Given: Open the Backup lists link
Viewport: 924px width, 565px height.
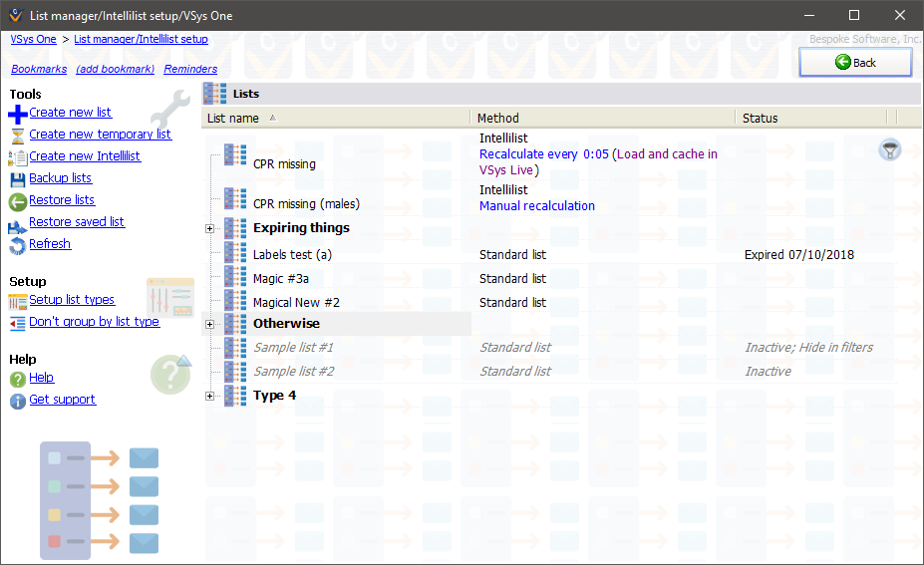Looking at the screenshot, I should coord(60,178).
